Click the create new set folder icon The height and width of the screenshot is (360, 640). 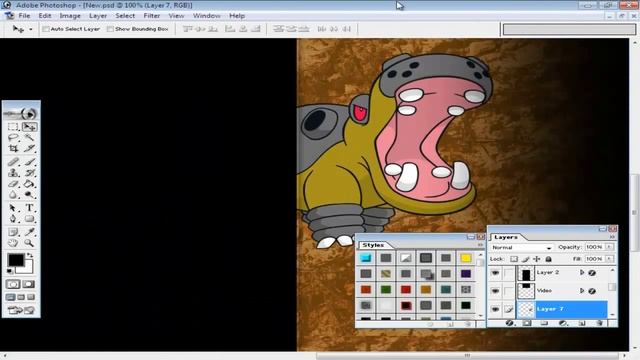coord(544,323)
